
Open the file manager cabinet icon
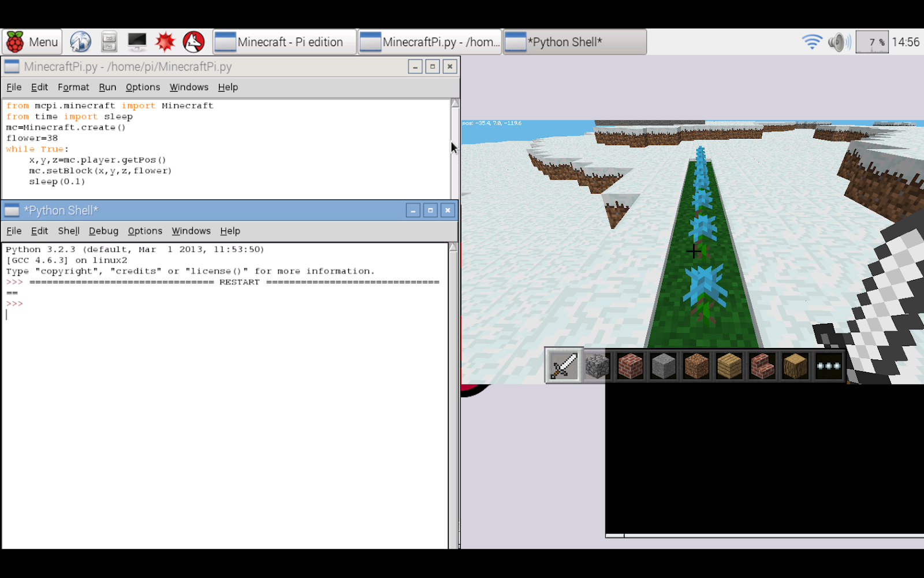tap(109, 42)
